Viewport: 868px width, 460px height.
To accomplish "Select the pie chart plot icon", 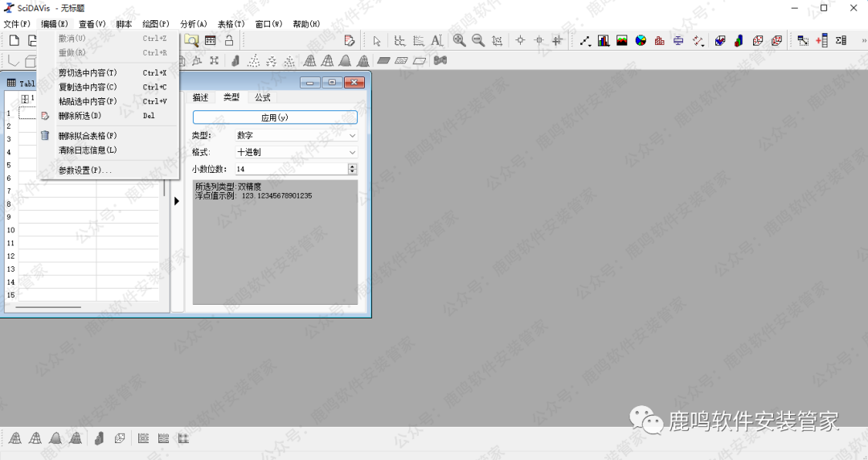I will pyautogui.click(x=641, y=40).
